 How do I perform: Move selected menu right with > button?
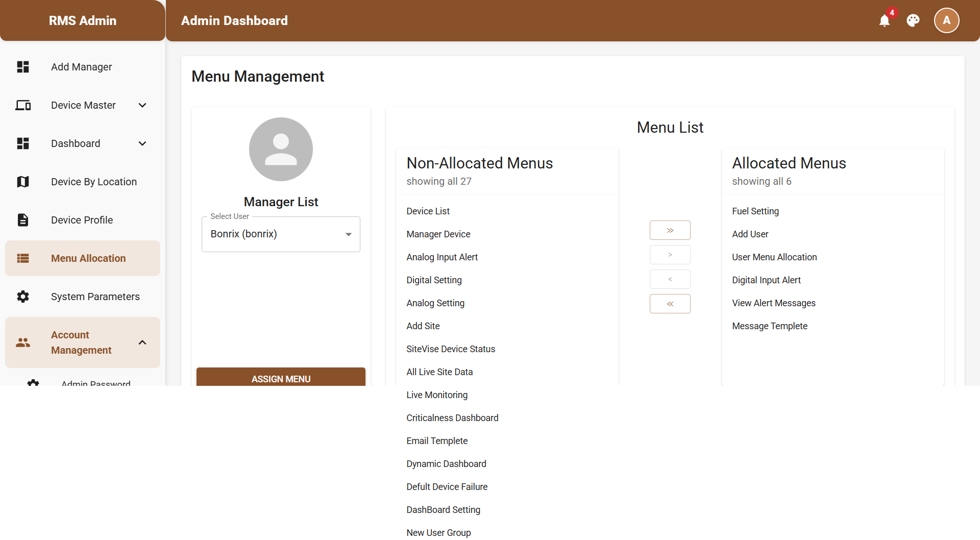pyautogui.click(x=670, y=255)
